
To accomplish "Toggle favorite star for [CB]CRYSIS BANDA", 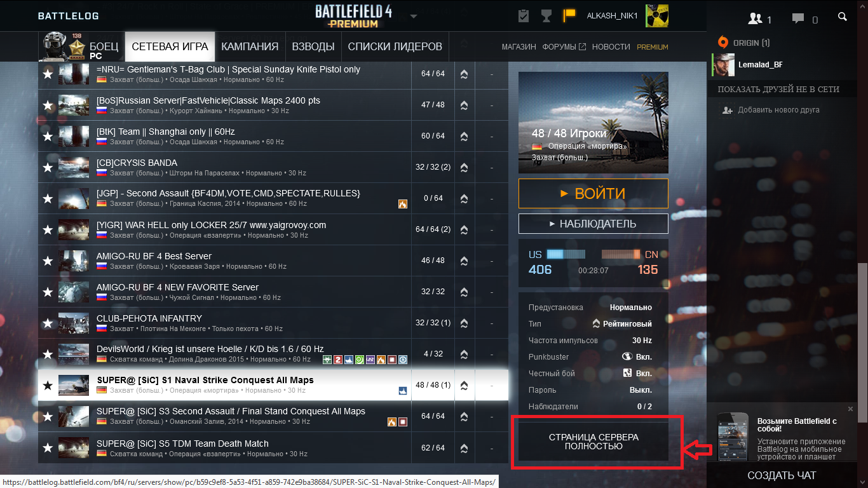I will coord(48,167).
